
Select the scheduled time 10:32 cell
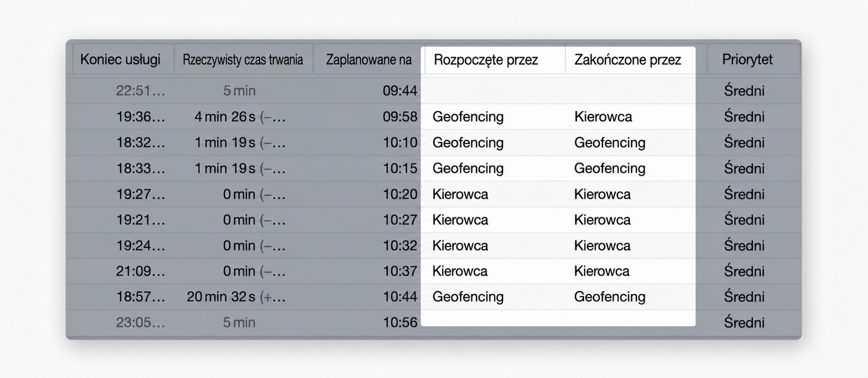(x=400, y=246)
